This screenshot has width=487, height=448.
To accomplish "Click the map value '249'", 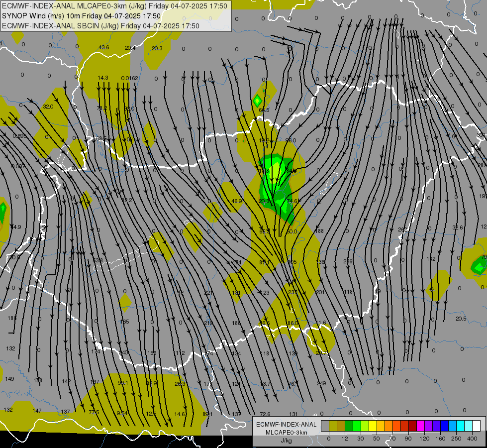I will [321, 383].
